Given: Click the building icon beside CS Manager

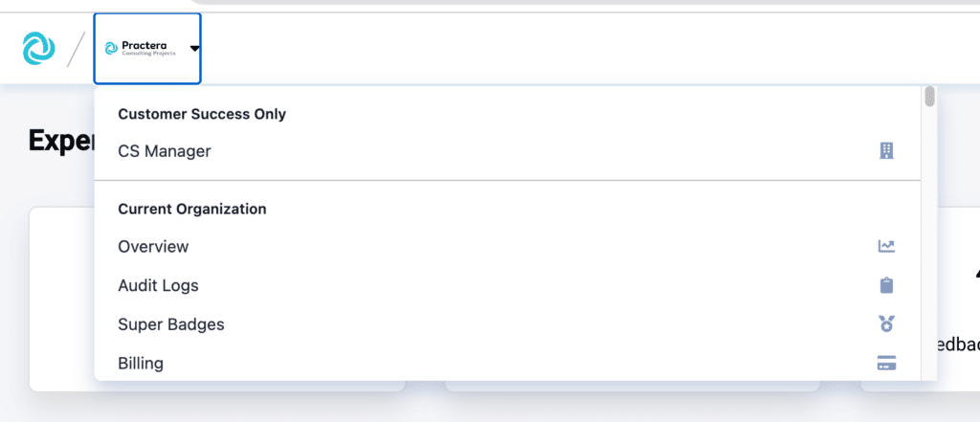Looking at the screenshot, I should pyautogui.click(x=886, y=151).
